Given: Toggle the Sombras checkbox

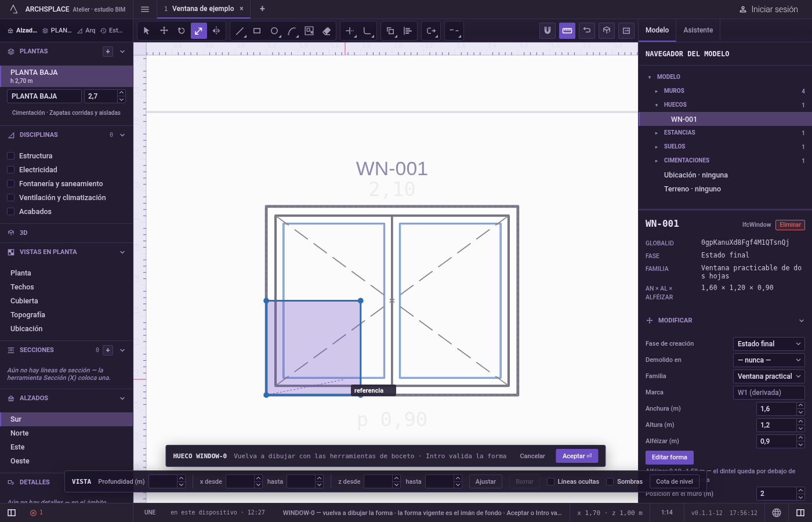Looking at the screenshot, I should pos(610,481).
